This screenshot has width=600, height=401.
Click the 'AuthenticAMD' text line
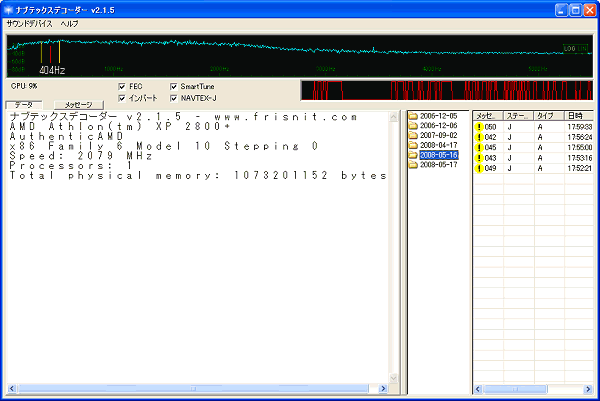[x=66, y=136]
